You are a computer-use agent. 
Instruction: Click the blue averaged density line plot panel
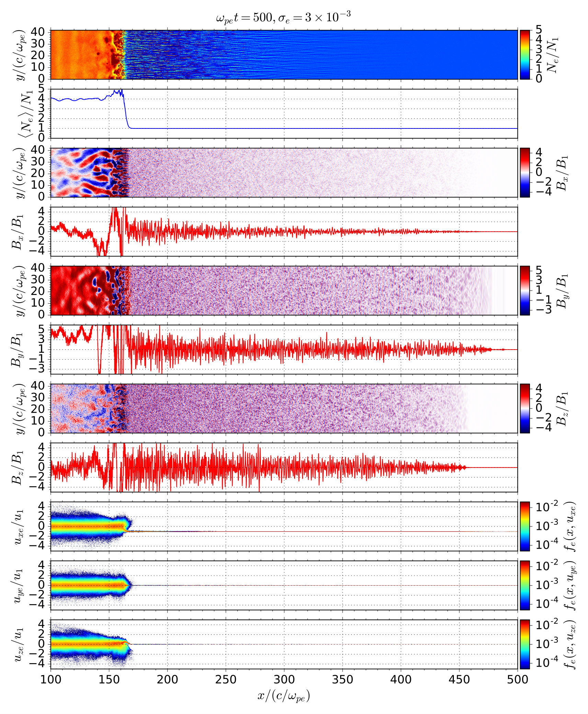[x=284, y=114]
